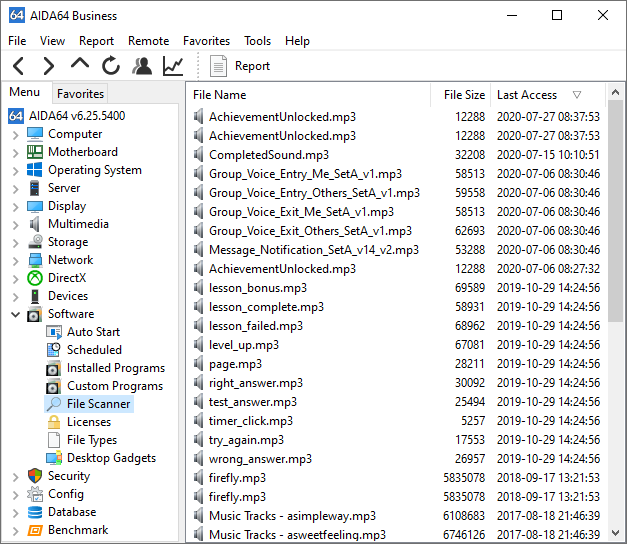Expand the Computer tree node

[x=15, y=135]
